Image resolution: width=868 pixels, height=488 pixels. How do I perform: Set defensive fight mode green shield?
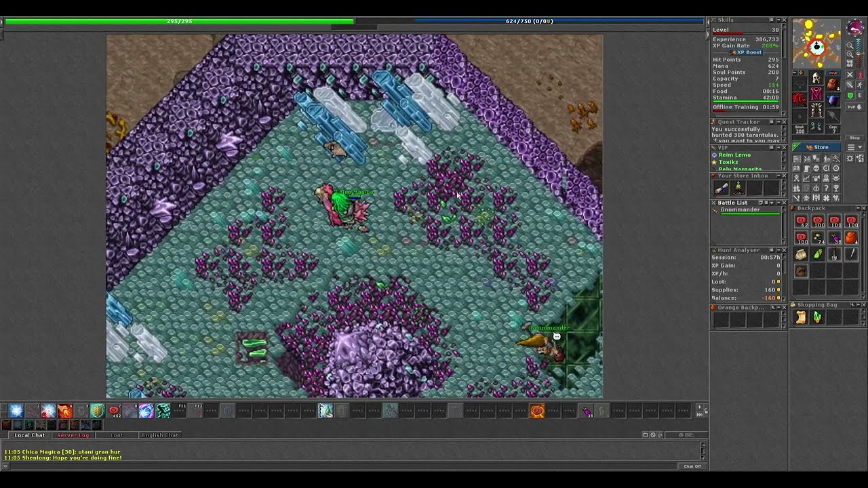pos(850,96)
